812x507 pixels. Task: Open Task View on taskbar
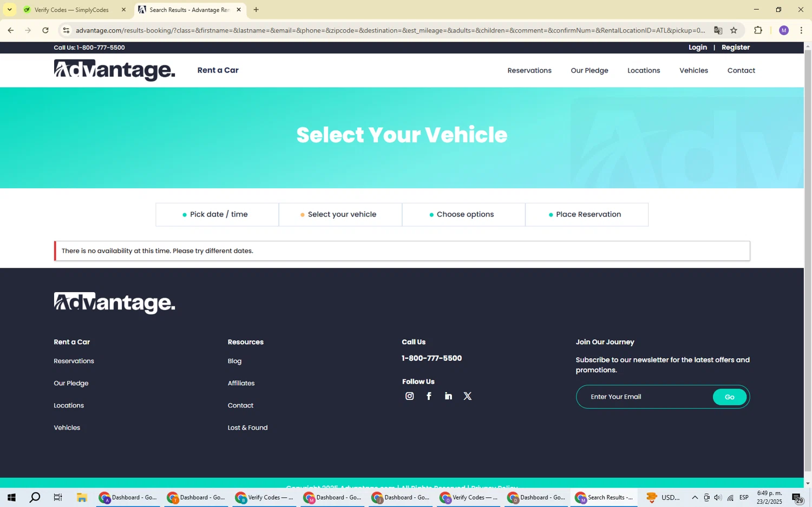pyautogui.click(x=58, y=497)
